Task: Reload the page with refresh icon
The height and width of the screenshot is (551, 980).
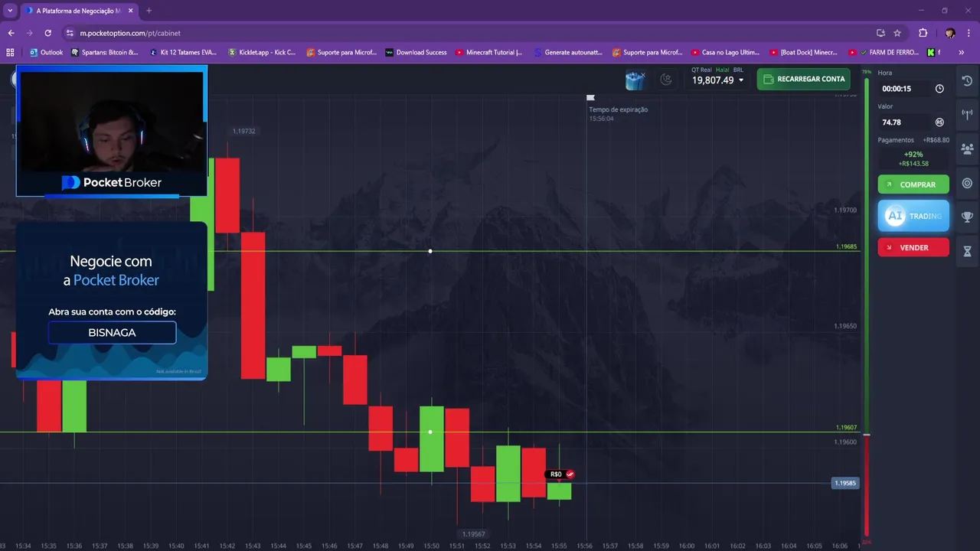Action: [x=47, y=33]
